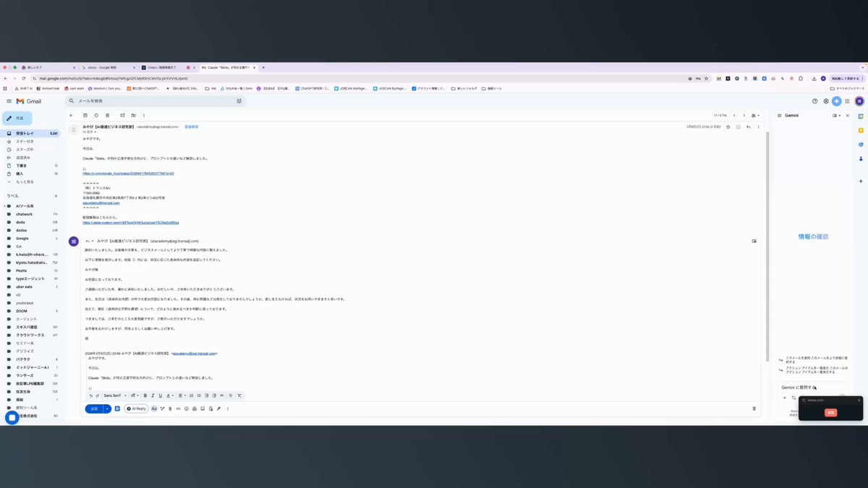Image resolution: width=868 pixels, height=488 pixels.
Task: Open the Gmail settings gear
Action: tap(825, 101)
